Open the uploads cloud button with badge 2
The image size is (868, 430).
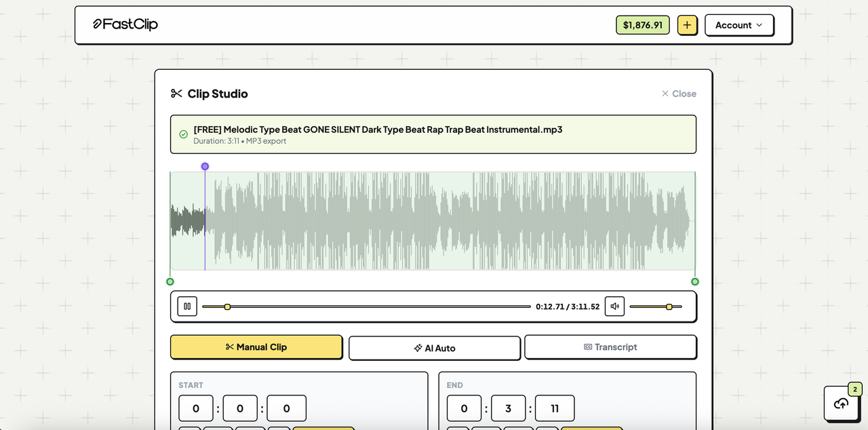click(x=842, y=404)
